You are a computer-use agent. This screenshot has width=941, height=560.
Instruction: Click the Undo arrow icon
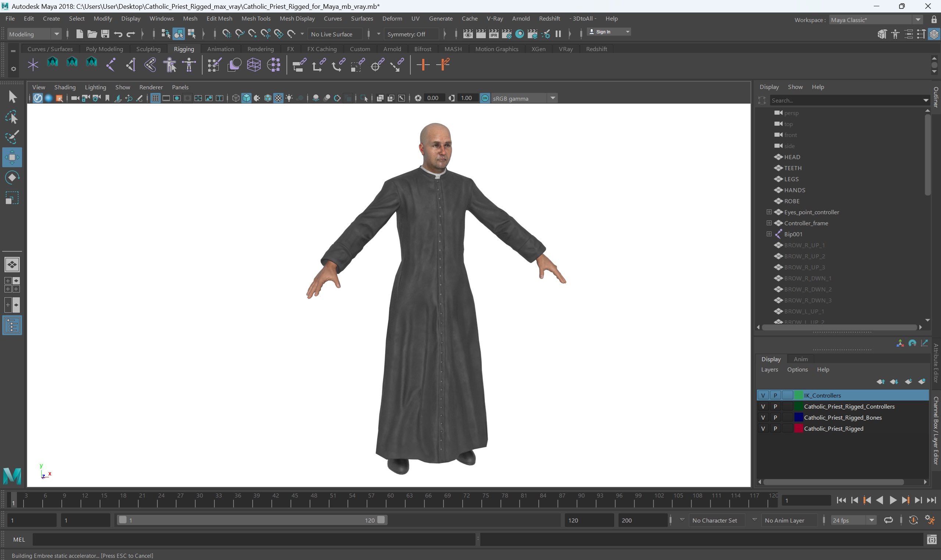click(118, 34)
